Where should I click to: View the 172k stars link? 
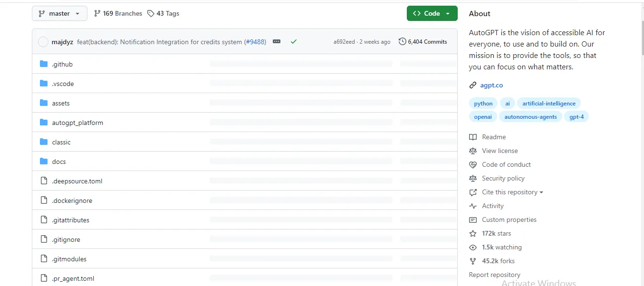[497, 233]
